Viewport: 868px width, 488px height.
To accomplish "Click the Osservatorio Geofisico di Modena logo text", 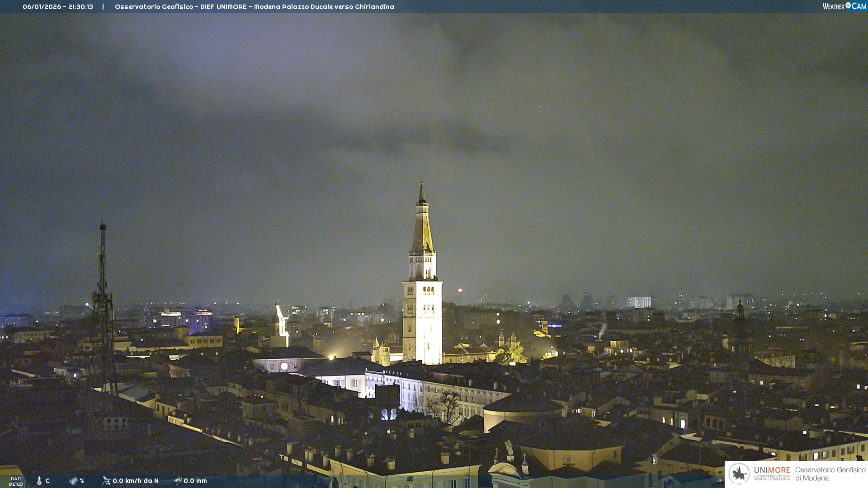I will (830, 474).
